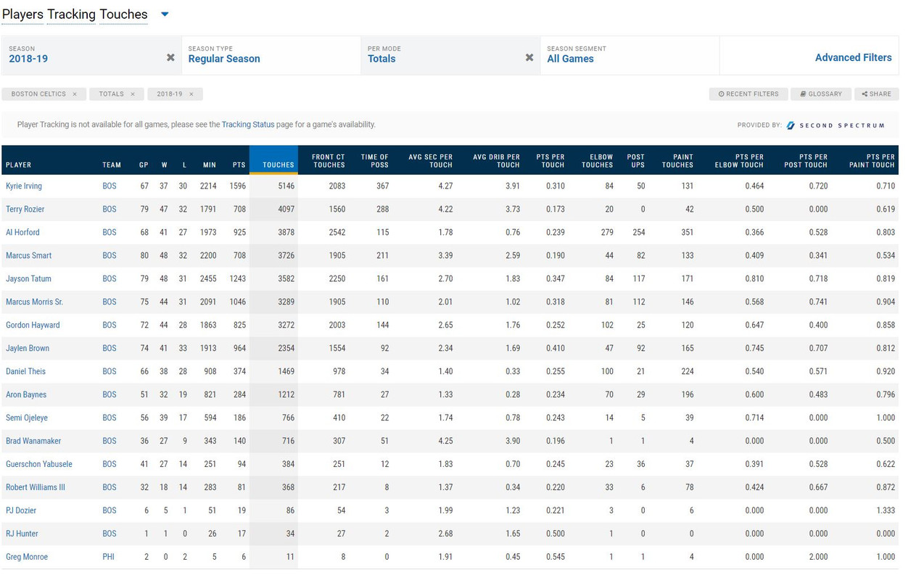Sort by Paint Touches header

[x=677, y=161]
